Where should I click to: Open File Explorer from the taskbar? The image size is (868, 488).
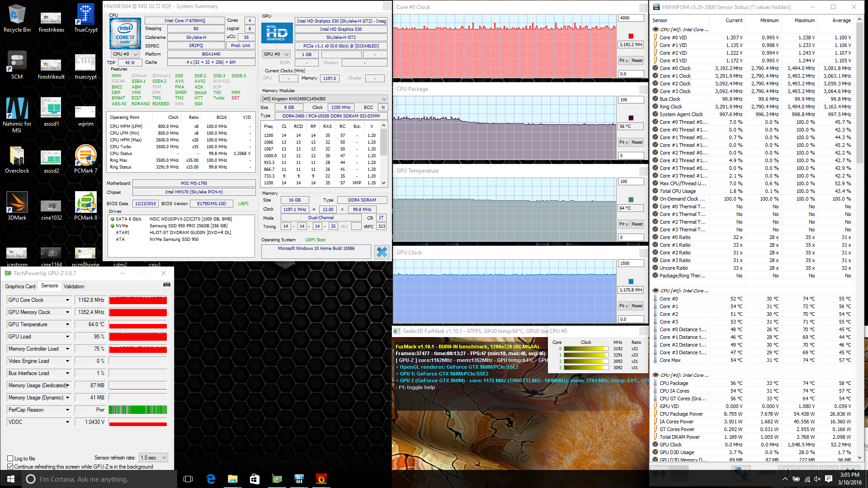(232, 479)
